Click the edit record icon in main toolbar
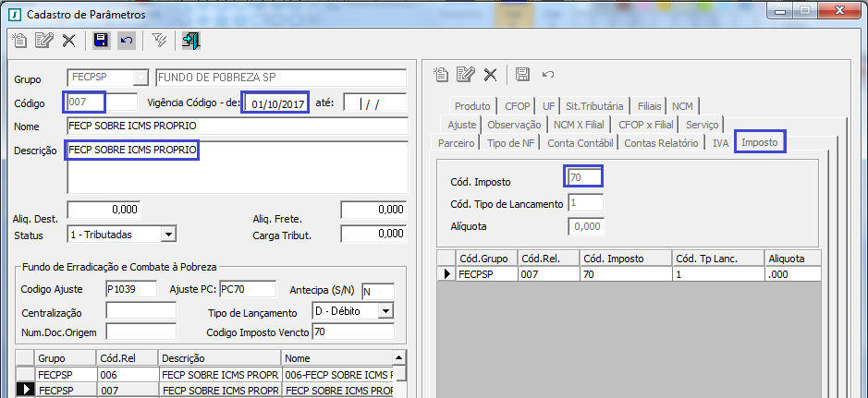Viewport: 868px width, 398px height. click(x=44, y=41)
